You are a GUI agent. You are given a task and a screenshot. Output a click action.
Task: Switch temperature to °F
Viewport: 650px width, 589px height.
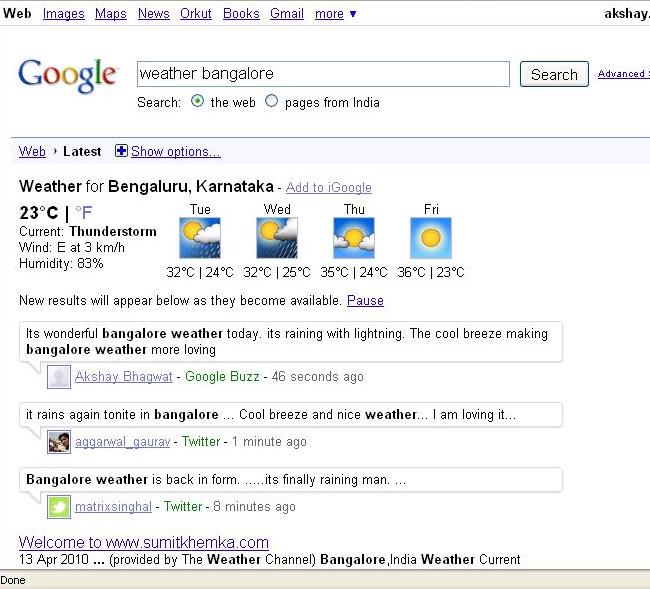click(84, 213)
